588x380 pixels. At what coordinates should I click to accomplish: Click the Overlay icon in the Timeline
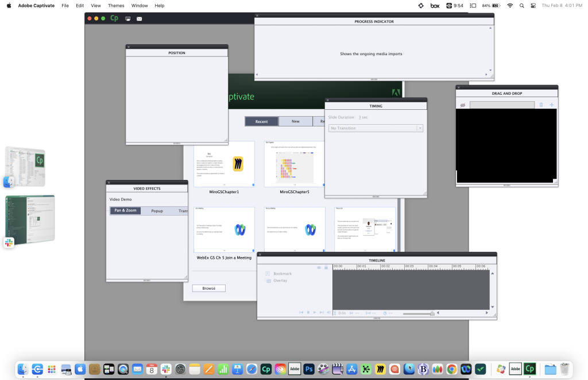268,281
